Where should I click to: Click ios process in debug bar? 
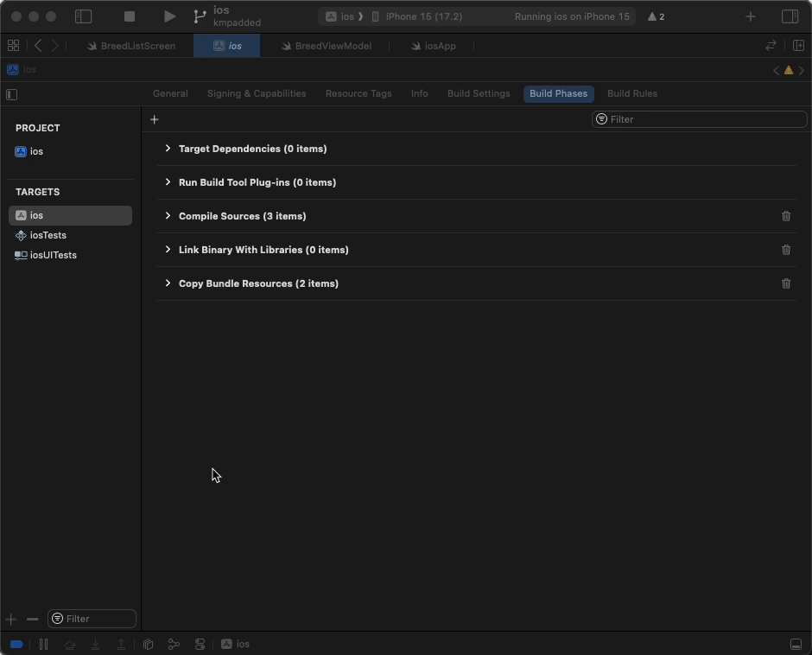(x=236, y=644)
